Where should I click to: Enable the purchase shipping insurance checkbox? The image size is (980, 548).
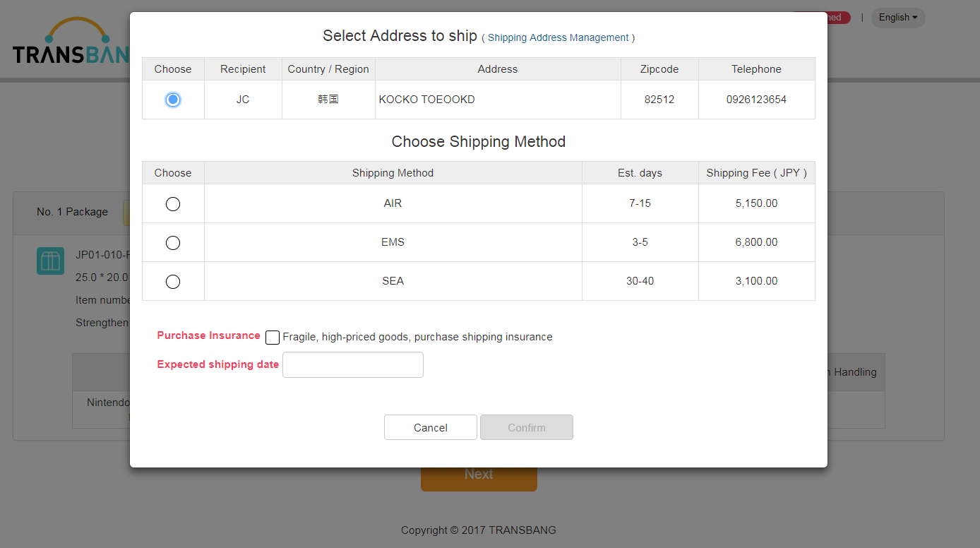[x=273, y=338]
